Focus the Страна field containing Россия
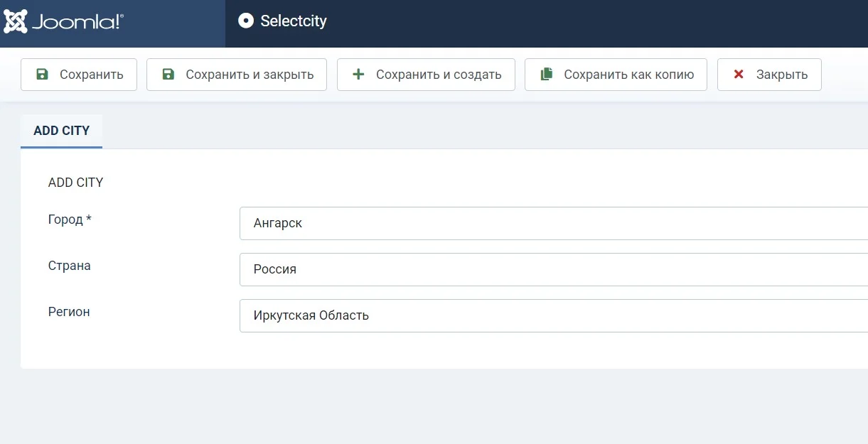Image resolution: width=868 pixels, height=444 pixels. [553, 269]
